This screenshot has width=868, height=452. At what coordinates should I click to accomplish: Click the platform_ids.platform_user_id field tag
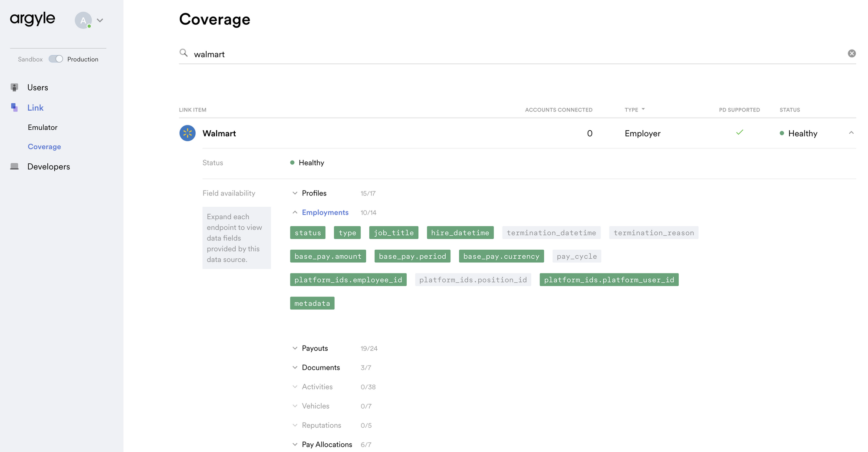coord(609,280)
